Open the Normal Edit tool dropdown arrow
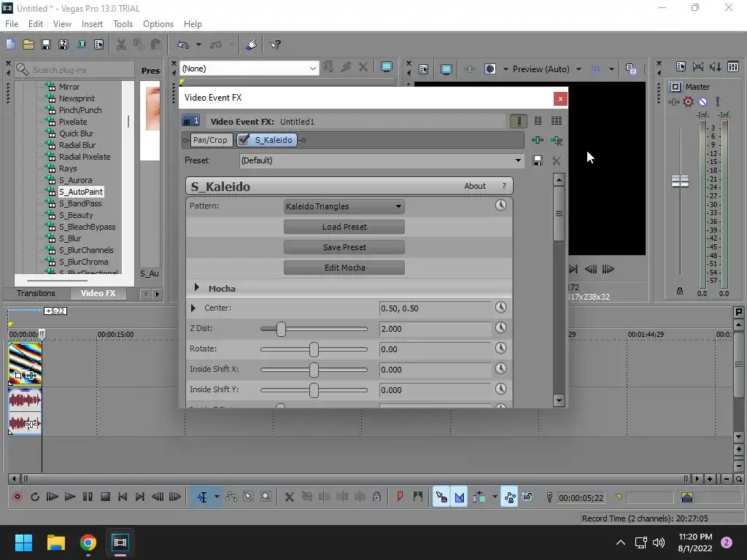 [217, 497]
